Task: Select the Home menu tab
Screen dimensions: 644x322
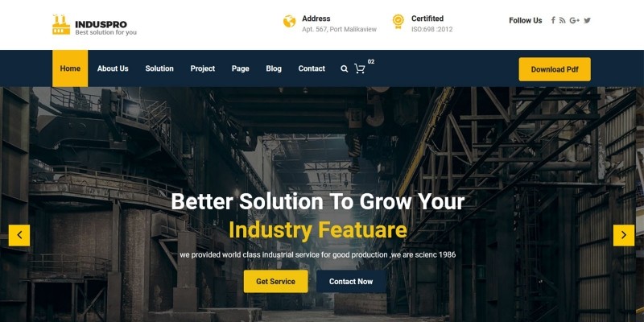Action: [70, 68]
